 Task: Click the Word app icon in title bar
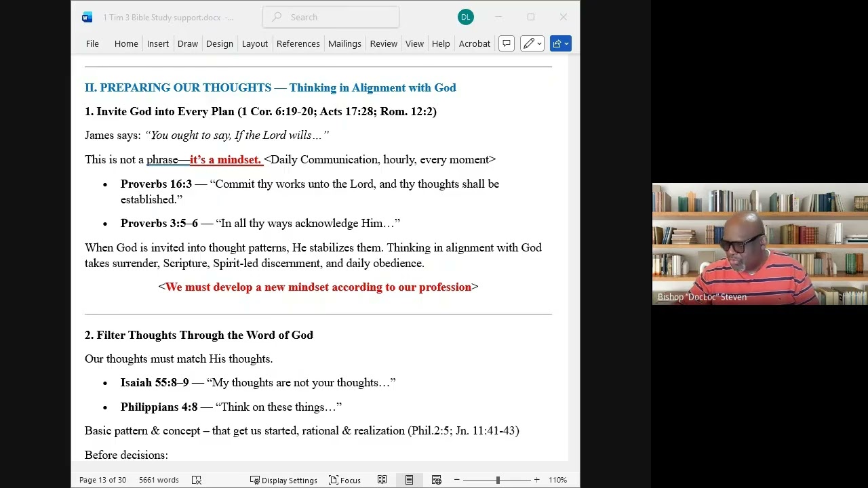click(87, 17)
